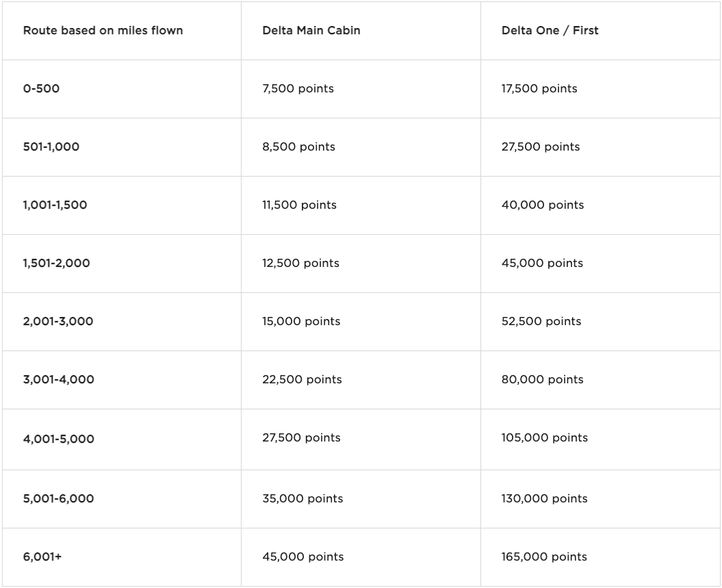This screenshot has width=722, height=588.
Task: Click the 501-1,000 miles row label
Action: [51, 146]
